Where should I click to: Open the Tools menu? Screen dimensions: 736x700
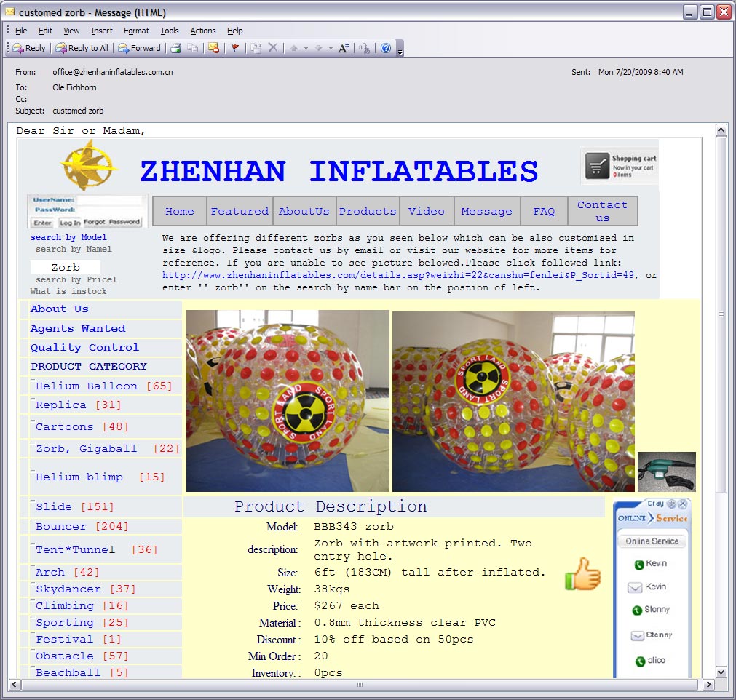[x=169, y=31]
